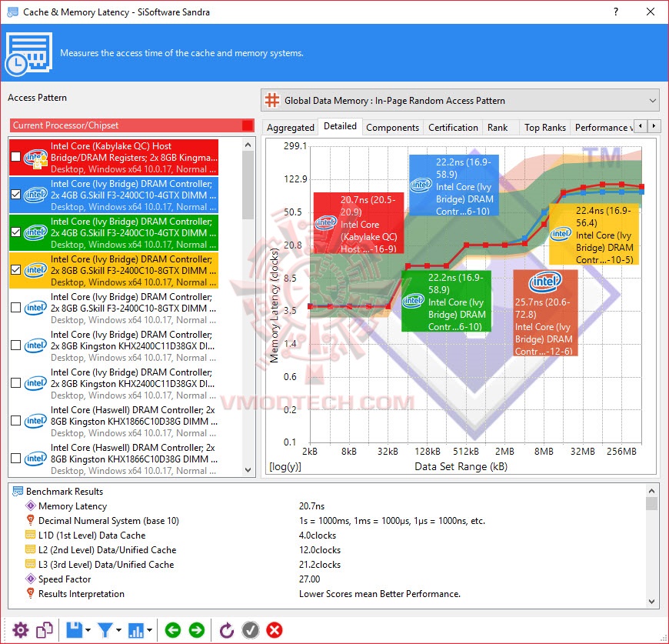Screen dimensions: 669x644
Task: Click the copy results icon
Action: point(45,630)
